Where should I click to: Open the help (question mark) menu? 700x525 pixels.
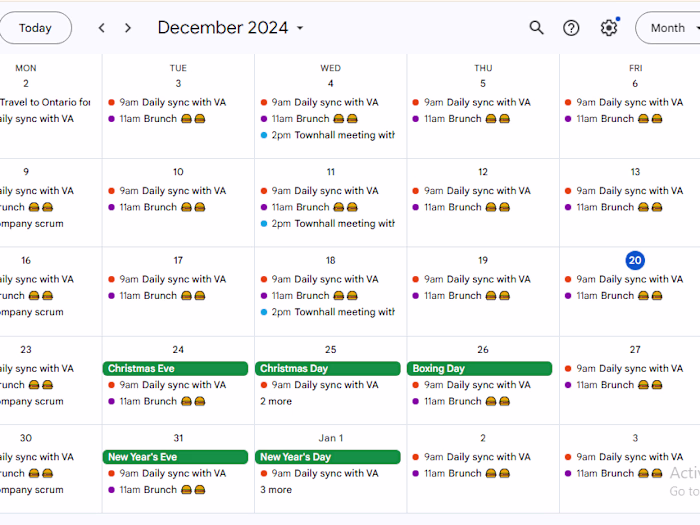pos(571,28)
